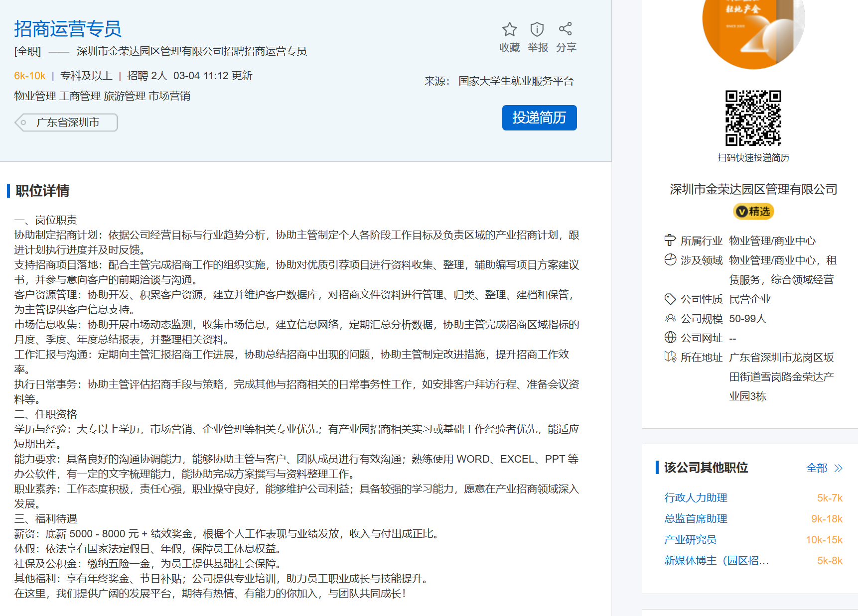Image resolution: width=858 pixels, height=616 pixels.
Task: Click the shield report icon
Action: click(x=537, y=30)
